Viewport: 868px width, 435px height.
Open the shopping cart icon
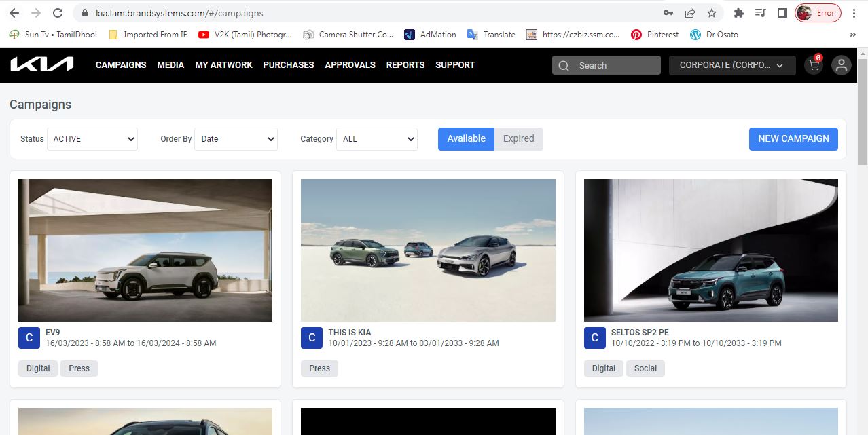coord(813,65)
